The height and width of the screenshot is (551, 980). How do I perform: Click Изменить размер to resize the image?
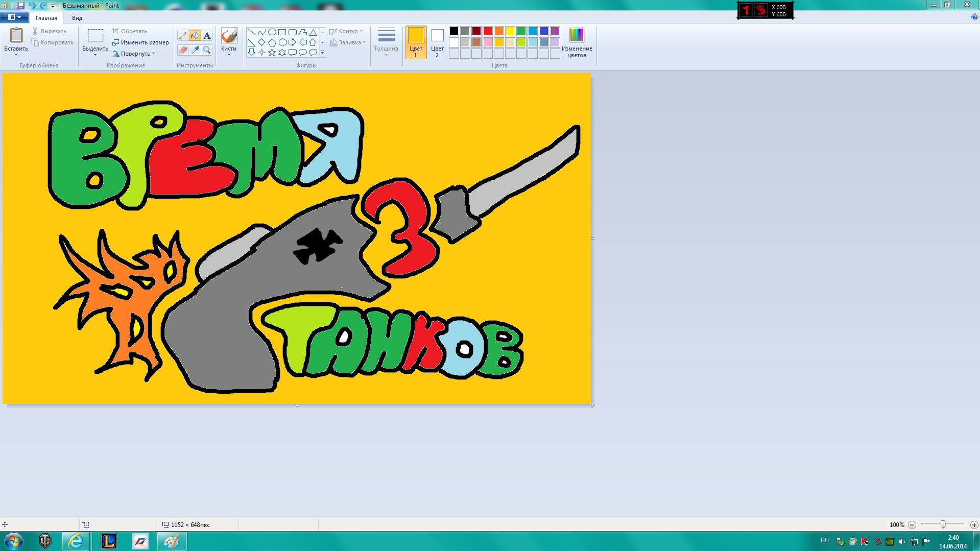pyautogui.click(x=140, y=42)
